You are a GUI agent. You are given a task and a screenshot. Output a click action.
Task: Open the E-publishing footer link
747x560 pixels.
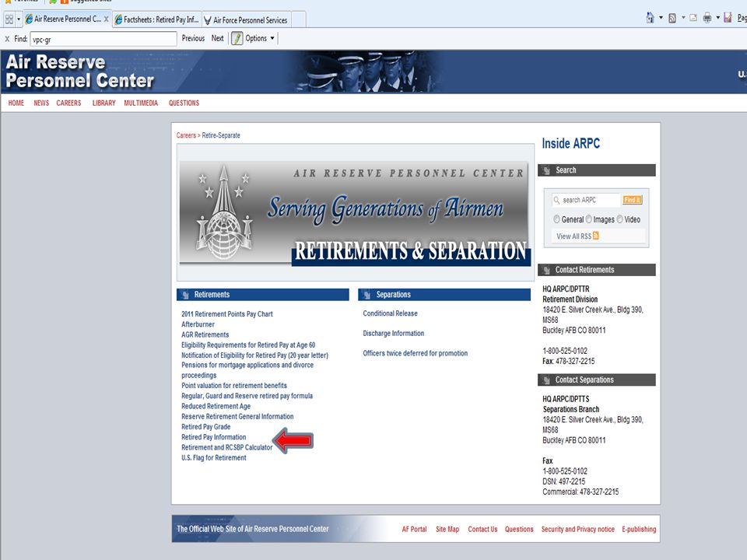pos(639,530)
